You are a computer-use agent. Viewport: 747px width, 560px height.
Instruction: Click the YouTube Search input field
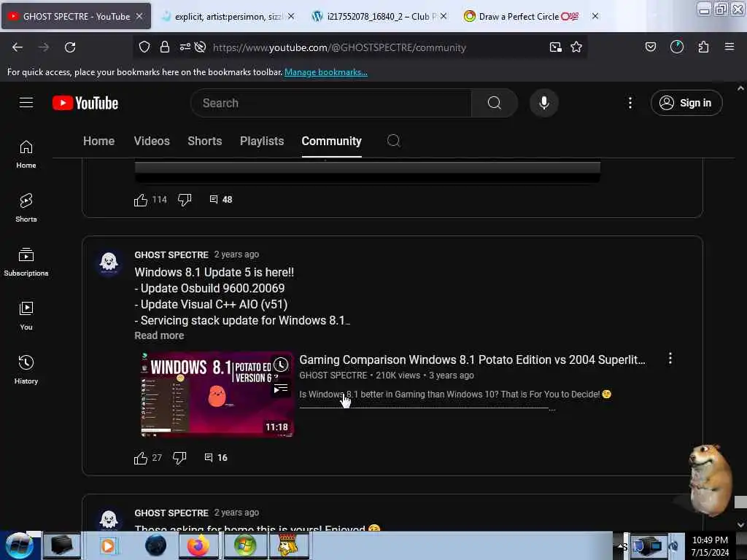pos(331,103)
